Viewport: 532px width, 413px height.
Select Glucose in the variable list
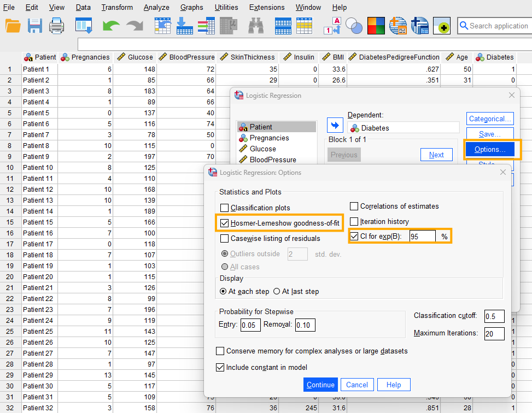tap(263, 149)
